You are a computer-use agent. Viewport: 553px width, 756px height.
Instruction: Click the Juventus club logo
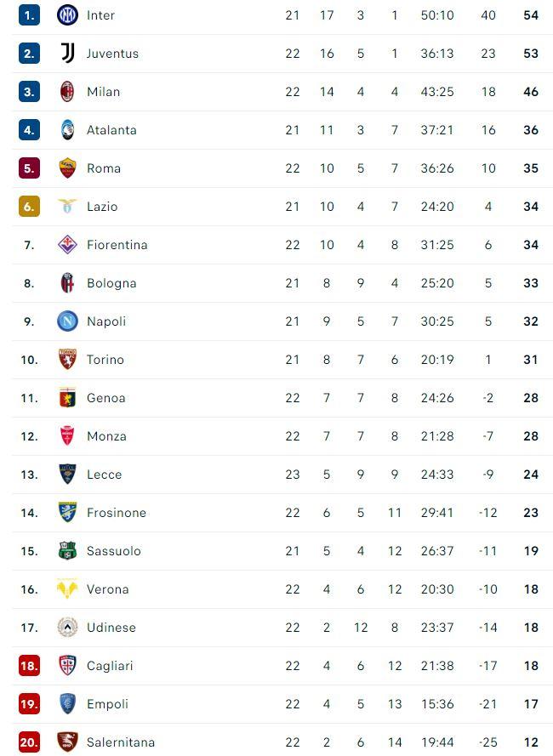point(67,53)
